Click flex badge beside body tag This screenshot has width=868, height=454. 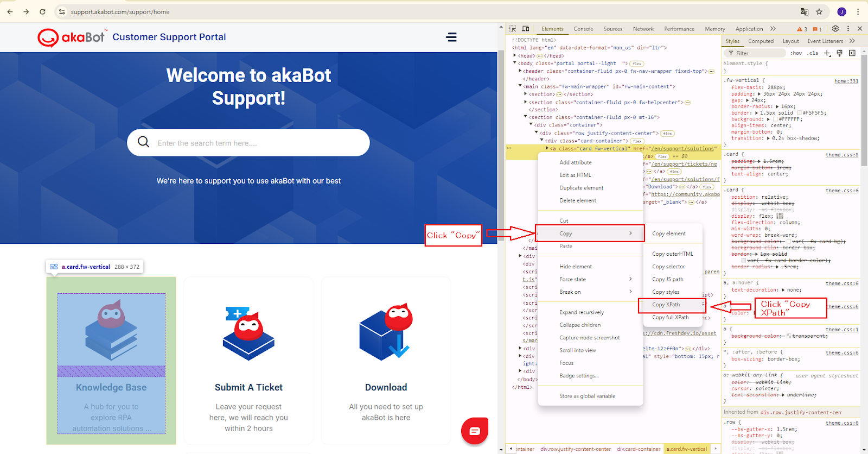[637, 64]
